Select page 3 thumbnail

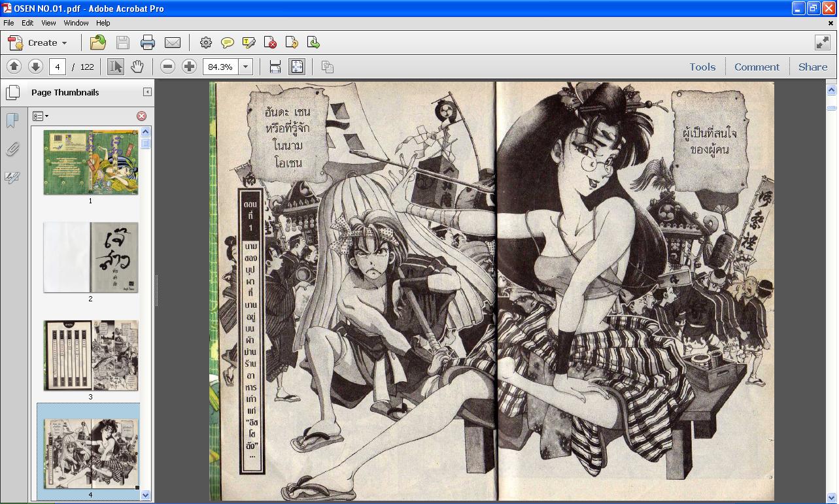pos(91,356)
